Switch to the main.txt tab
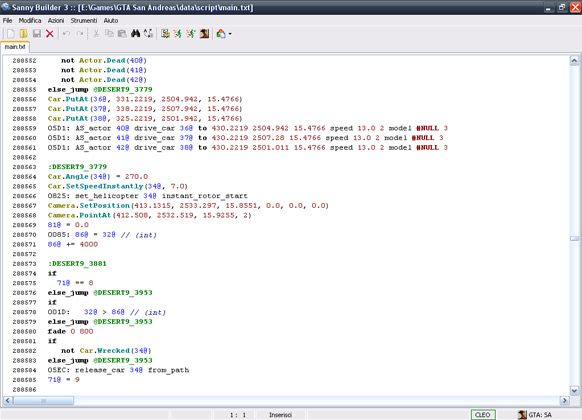The width and height of the screenshot is (582, 420). click(x=15, y=47)
